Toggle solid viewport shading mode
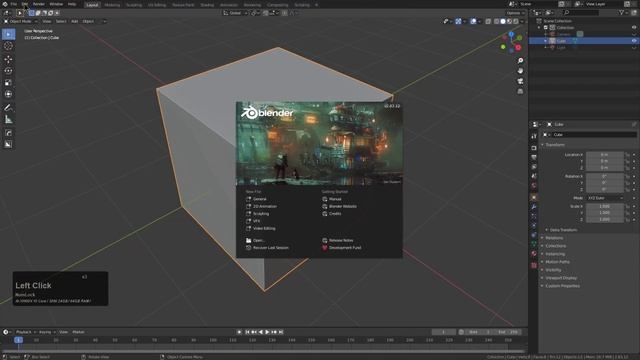Image resolution: width=640 pixels, height=360 pixels. (x=503, y=21)
